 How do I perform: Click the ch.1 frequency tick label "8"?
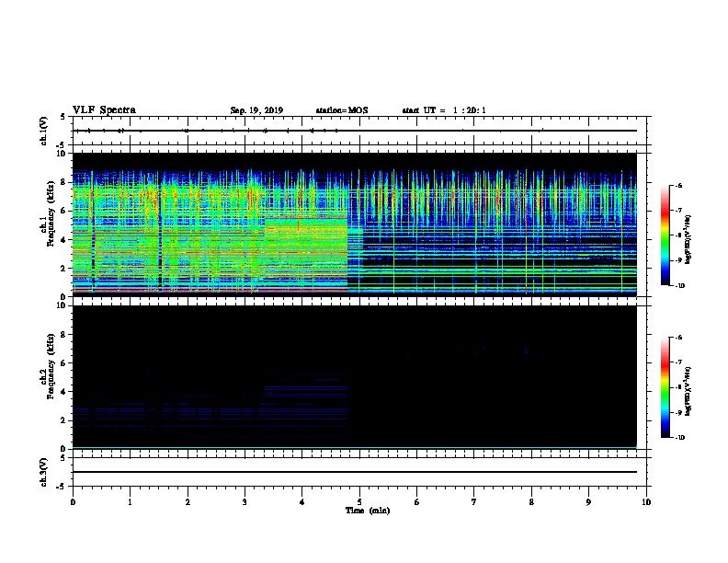click(64, 182)
